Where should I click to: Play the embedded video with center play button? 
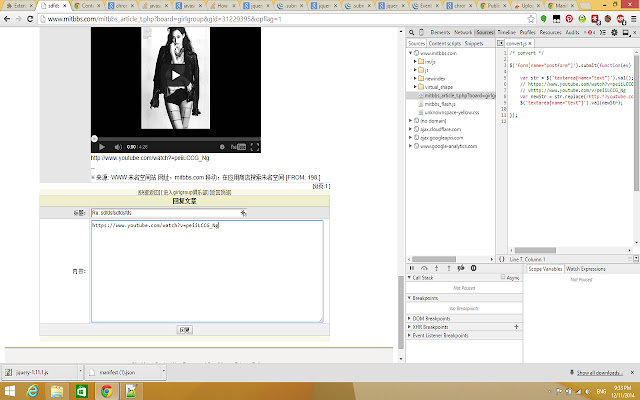pyautogui.click(x=176, y=75)
